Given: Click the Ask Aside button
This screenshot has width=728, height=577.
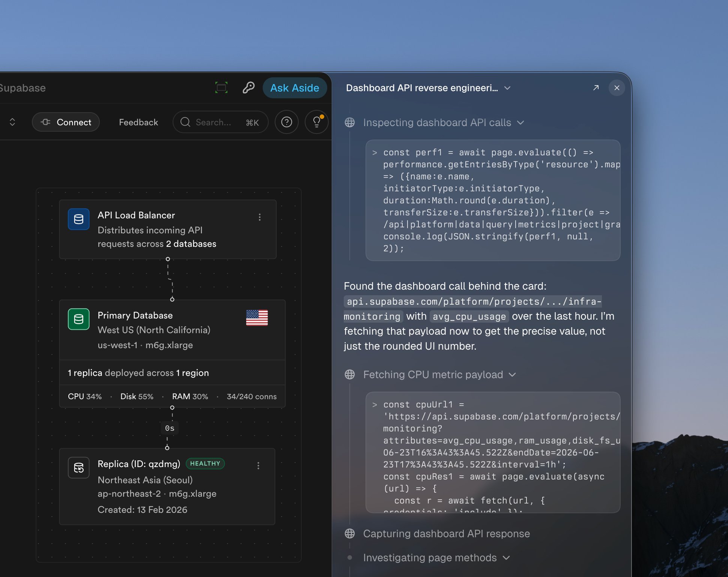Looking at the screenshot, I should 295,88.
